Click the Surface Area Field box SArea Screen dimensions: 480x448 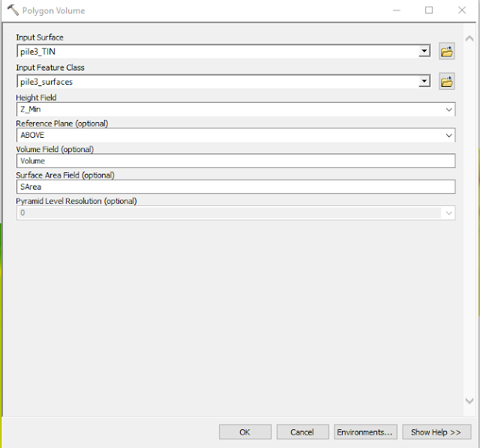coord(235,187)
